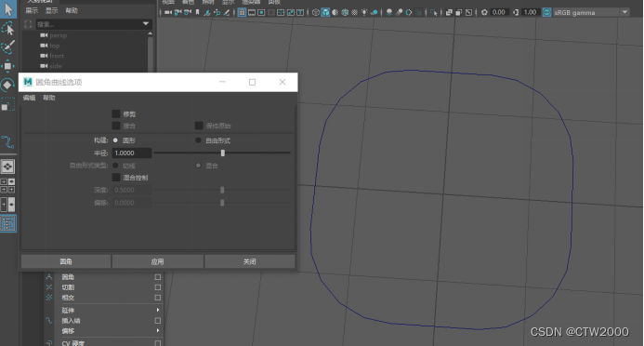This screenshot has width=644, height=346.
Task: Click the use all lights bulb icon
Action: pos(364,12)
